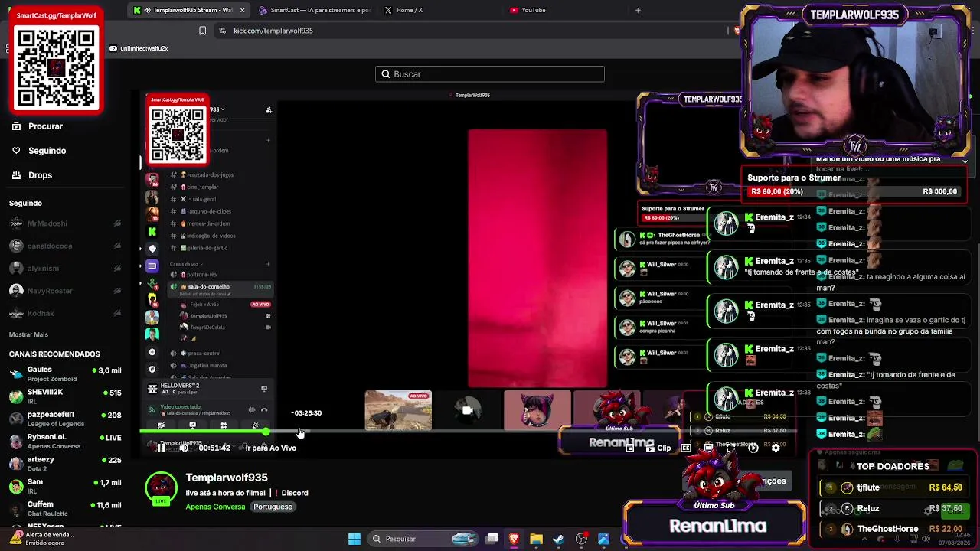Mute the stream volume speaker icon
The height and width of the screenshot is (551, 980).
[184, 448]
